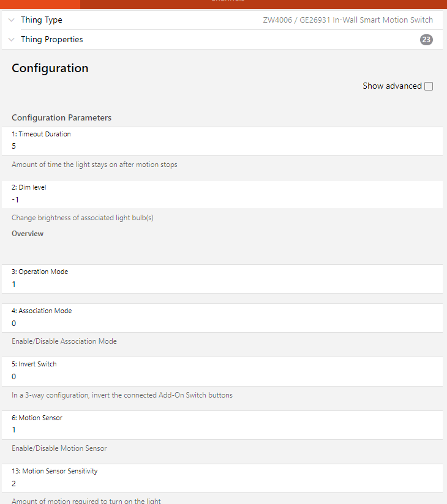Open the Thing Type row label
Viewport: 447px width, 504px height.
point(42,20)
